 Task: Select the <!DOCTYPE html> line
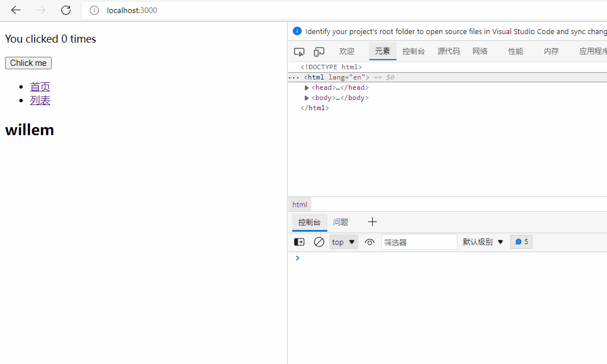(x=331, y=67)
